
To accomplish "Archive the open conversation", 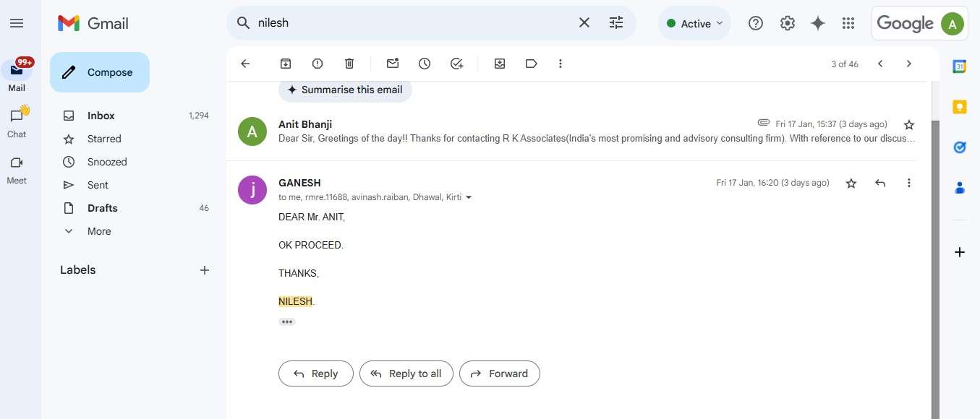I will [286, 64].
